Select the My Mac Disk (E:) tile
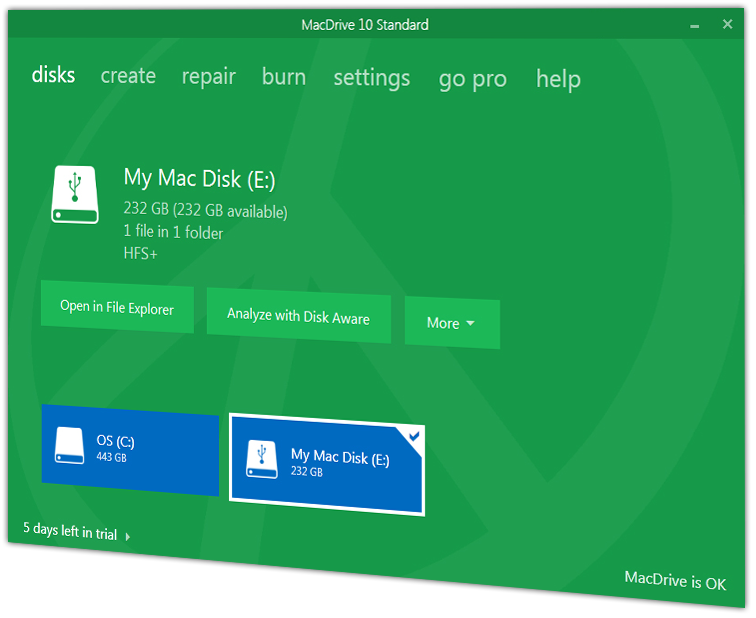The height and width of the screenshot is (618, 756). coord(327,465)
